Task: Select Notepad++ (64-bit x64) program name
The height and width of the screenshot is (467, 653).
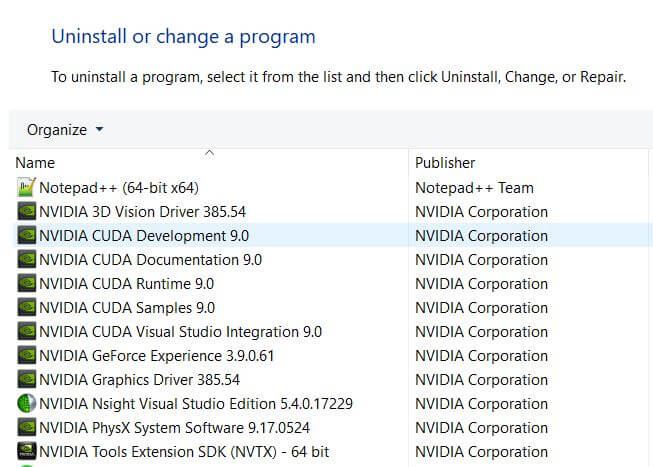Action: click(x=119, y=188)
